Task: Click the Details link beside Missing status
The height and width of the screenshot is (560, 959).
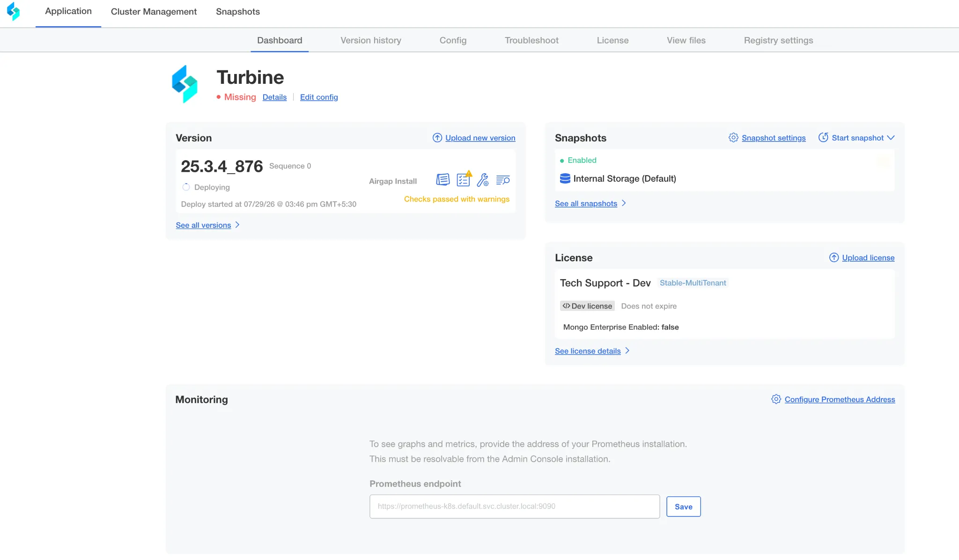Action: (274, 97)
